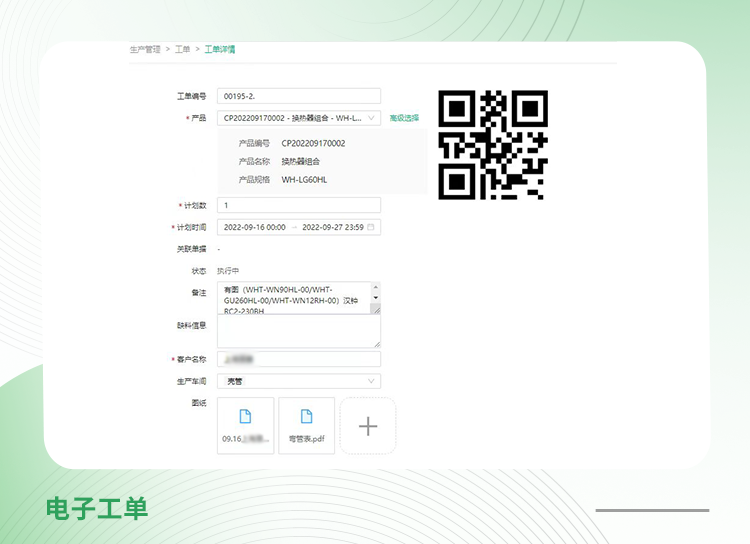Click the 生产管理 breadcrumb link
Screen dimensions: 750x544
145,49
